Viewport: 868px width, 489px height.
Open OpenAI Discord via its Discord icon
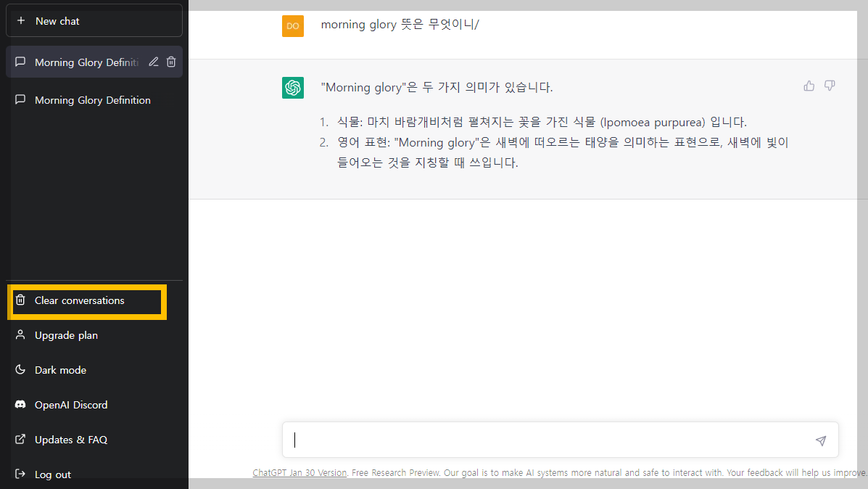tap(20, 404)
